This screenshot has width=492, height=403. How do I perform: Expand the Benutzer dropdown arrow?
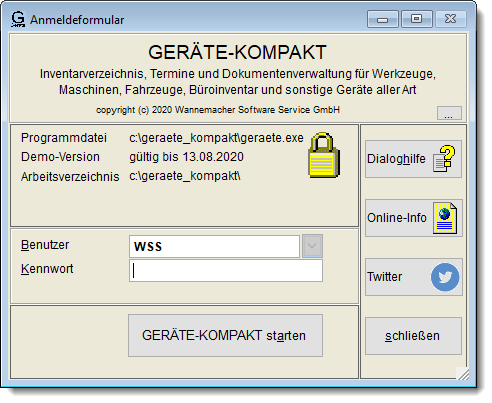[x=312, y=246]
